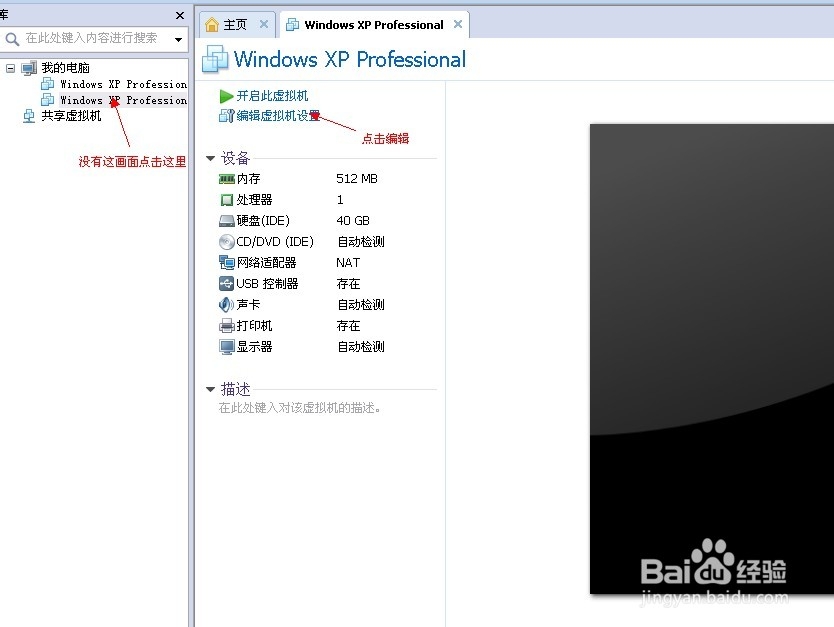This screenshot has width=834, height=627.
Task: Collapse the 我的电脑 tree node
Action: click(x=10, y=68)
